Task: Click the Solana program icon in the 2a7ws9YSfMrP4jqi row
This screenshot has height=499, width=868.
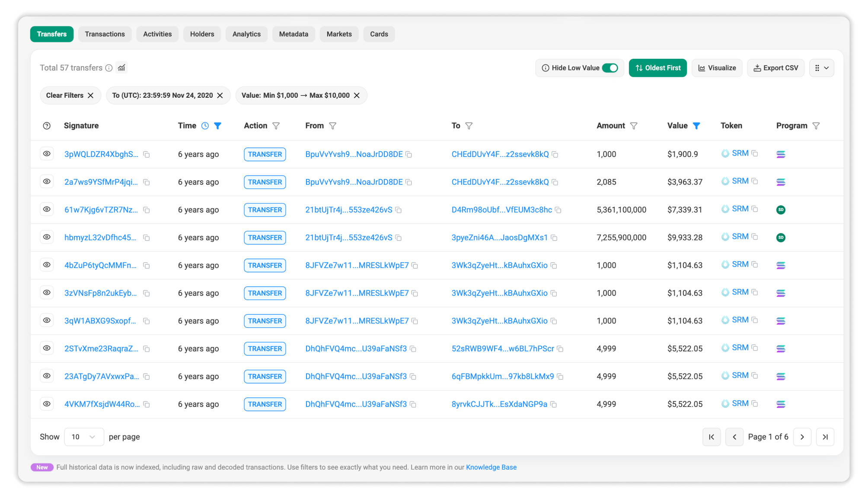Action: click(781, 182)
